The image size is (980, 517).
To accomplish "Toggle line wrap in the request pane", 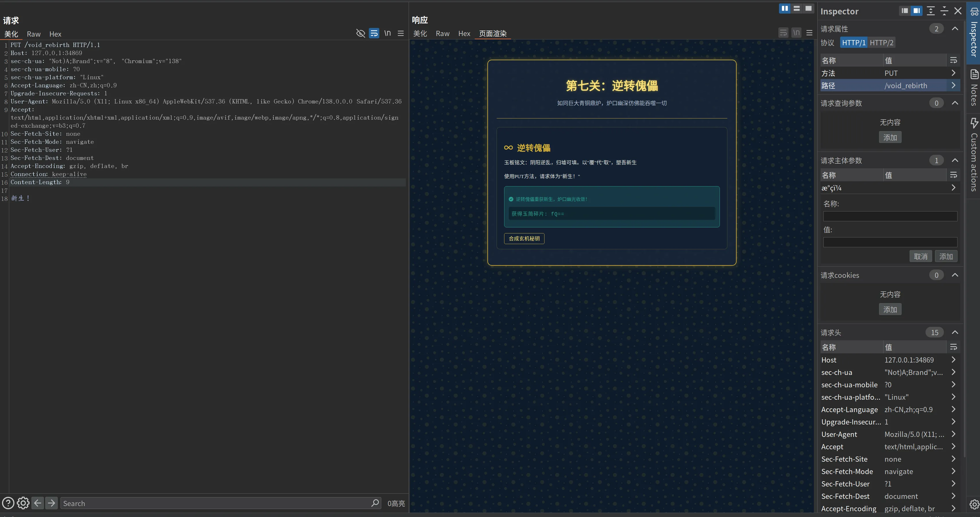I will click(374, 33).
